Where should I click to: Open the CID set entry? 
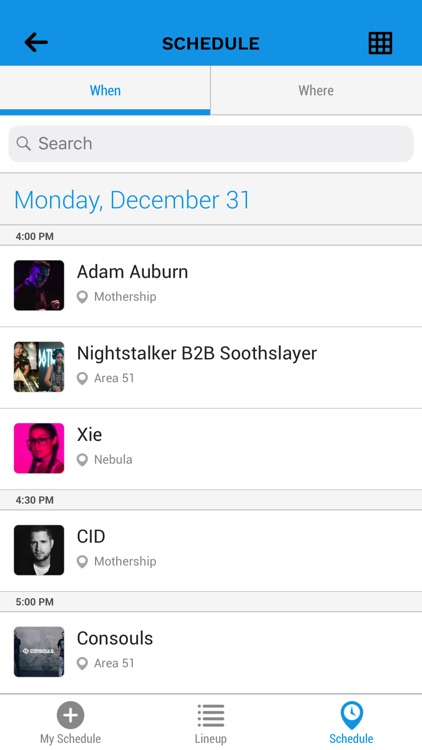pos(211,551)
